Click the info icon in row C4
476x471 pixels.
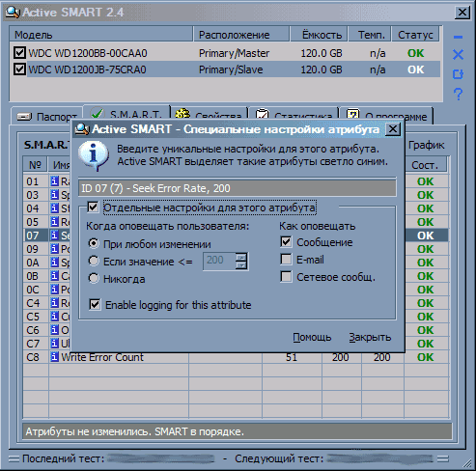coord(54,303)
